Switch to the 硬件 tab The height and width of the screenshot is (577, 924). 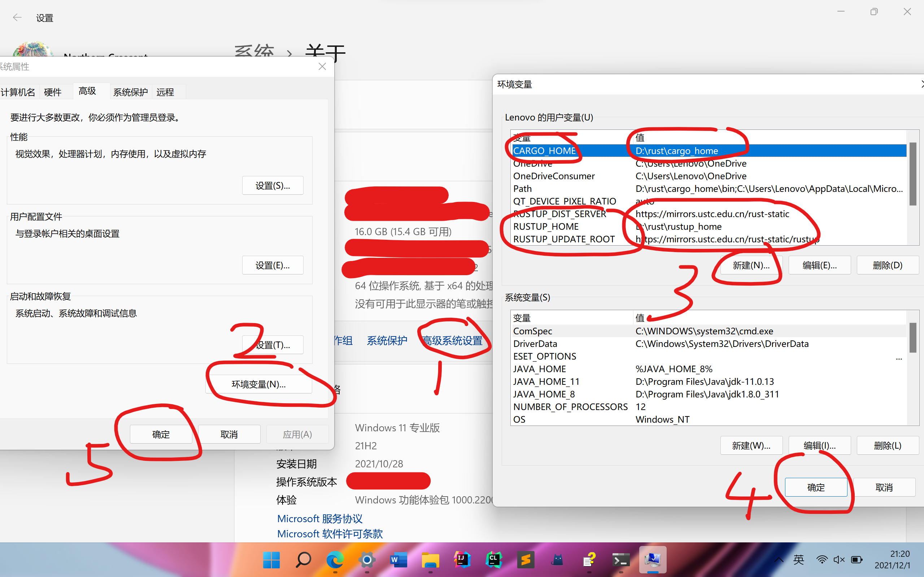53,92
